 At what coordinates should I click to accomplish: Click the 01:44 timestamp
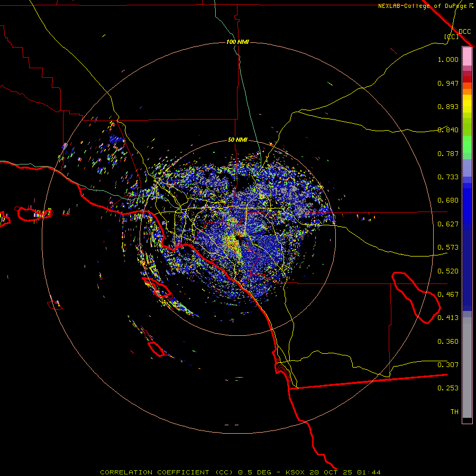click(x=369, y=472)
